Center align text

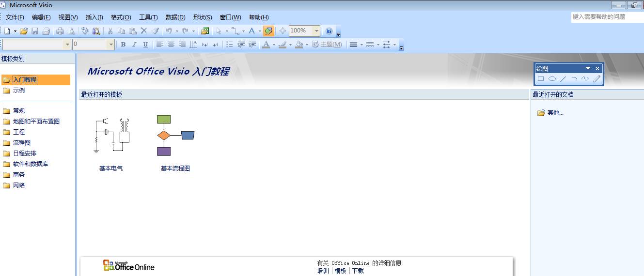pyautogui.click(x=171, y=45)
